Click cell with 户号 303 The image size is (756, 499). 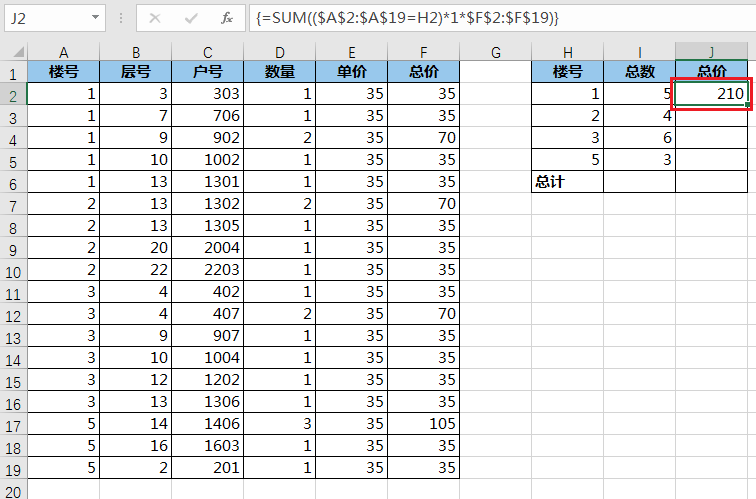coord(207,94)
